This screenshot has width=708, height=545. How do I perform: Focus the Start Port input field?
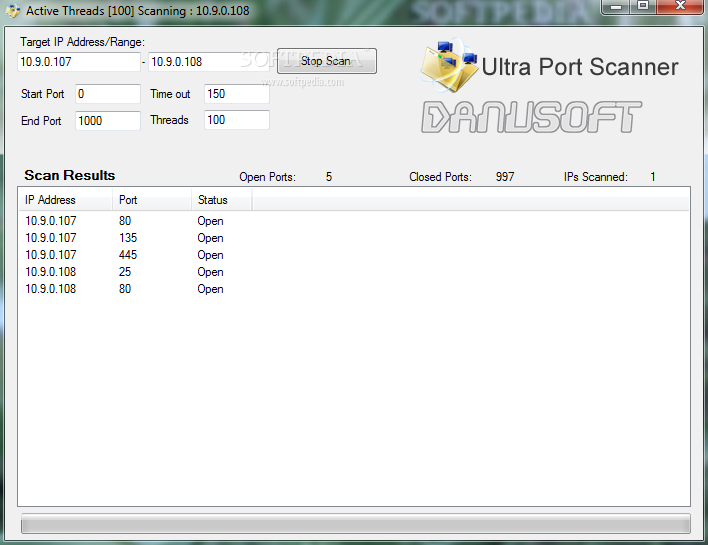pyautogui.click(x=107, y=94)
